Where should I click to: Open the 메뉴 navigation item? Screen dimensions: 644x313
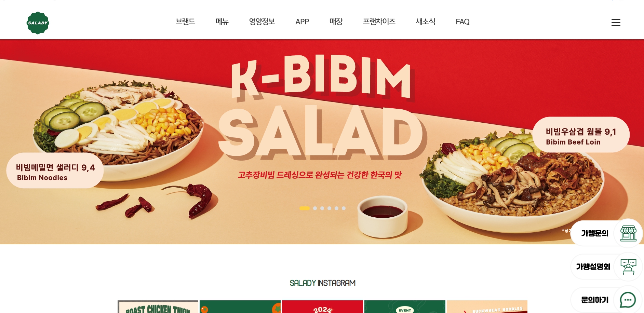(222, 22)
